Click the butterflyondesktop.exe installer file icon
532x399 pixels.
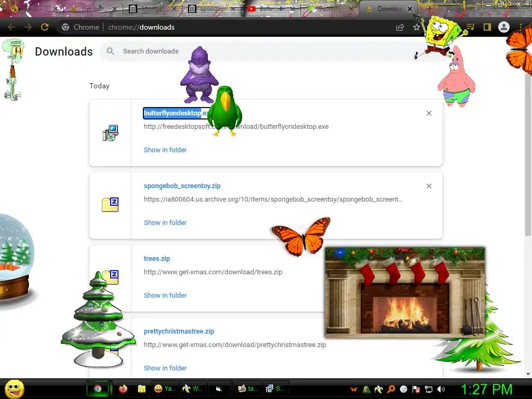coord(110,132)
